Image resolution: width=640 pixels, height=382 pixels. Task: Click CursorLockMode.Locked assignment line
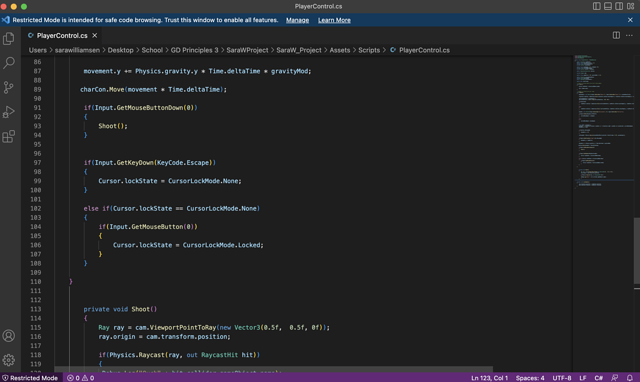[188, 245]
